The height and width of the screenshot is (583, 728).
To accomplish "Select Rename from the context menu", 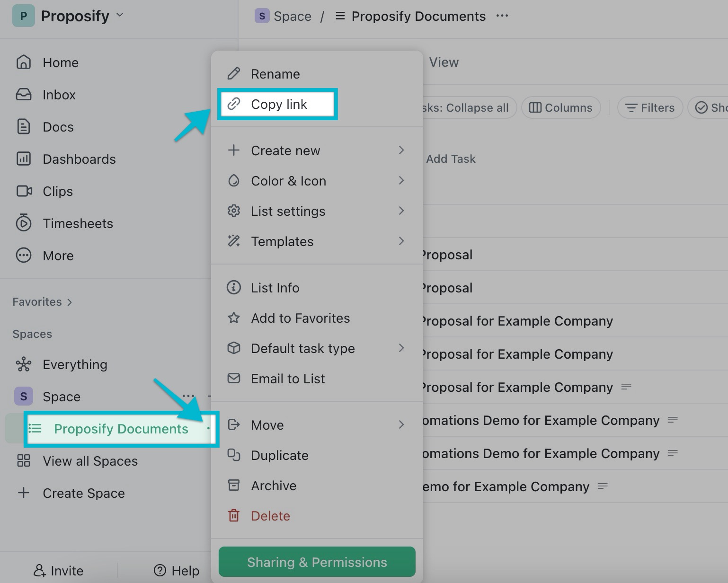I will (317, 74).
